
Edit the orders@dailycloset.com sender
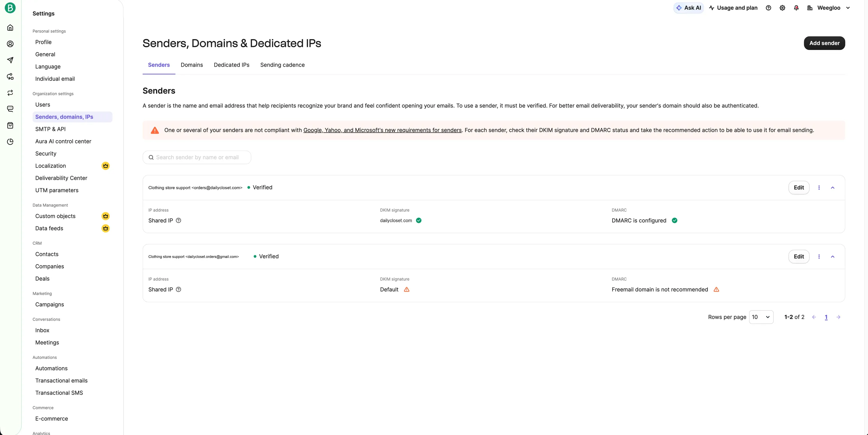tap(799, 188)
